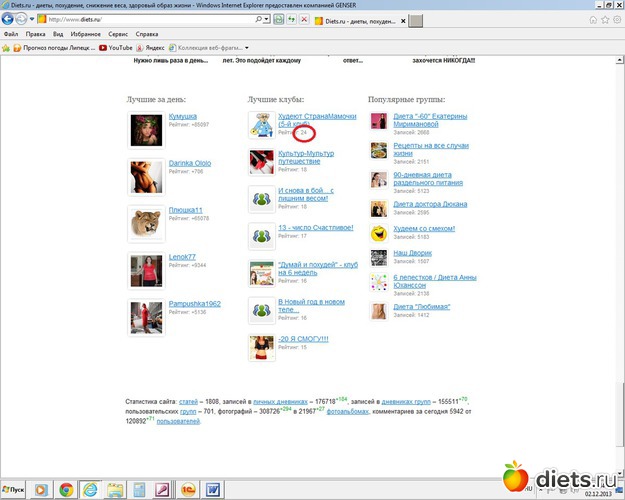This screenshot has height=500, width=625.
Task: Click the Плюшка11 lion avatar thumbnail
Action: click(146, 223)
